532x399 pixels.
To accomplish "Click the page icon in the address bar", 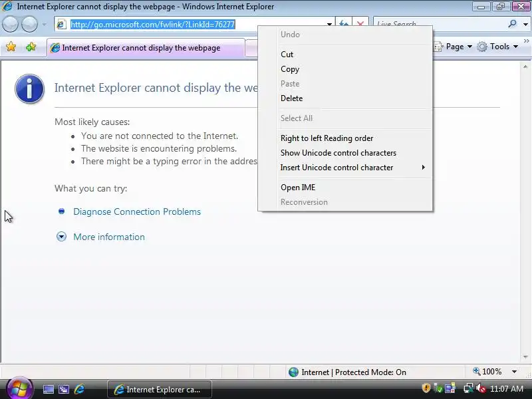I will pyautogui.click(x=61, y=24).
